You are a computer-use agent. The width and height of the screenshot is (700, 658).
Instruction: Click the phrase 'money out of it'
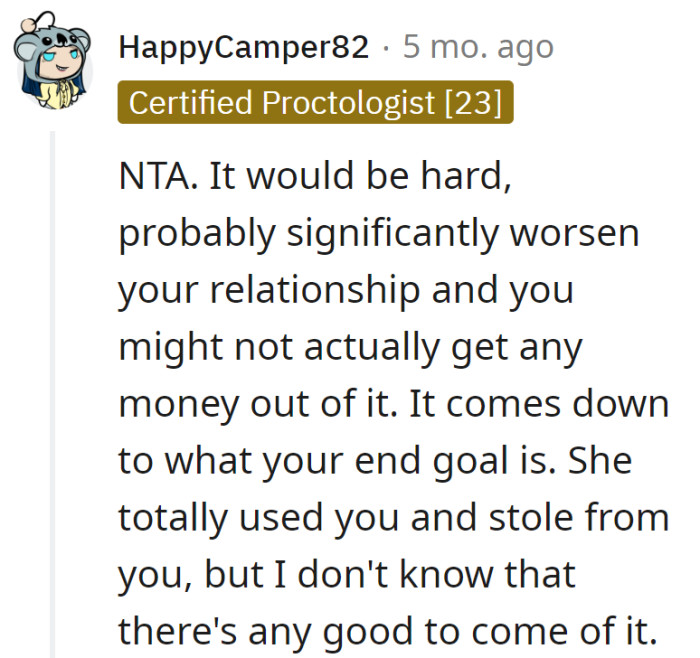258,405
